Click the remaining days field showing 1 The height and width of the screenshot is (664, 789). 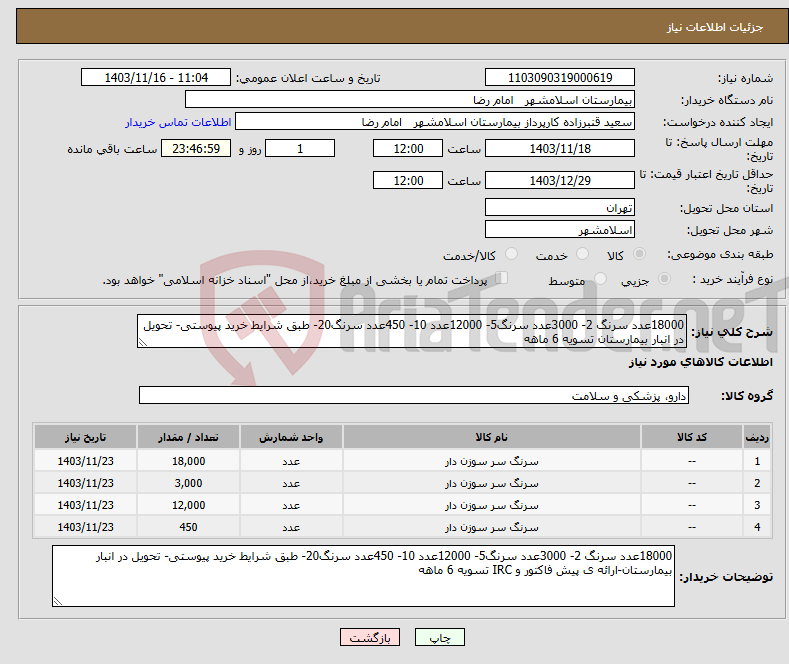click(300, 148)
